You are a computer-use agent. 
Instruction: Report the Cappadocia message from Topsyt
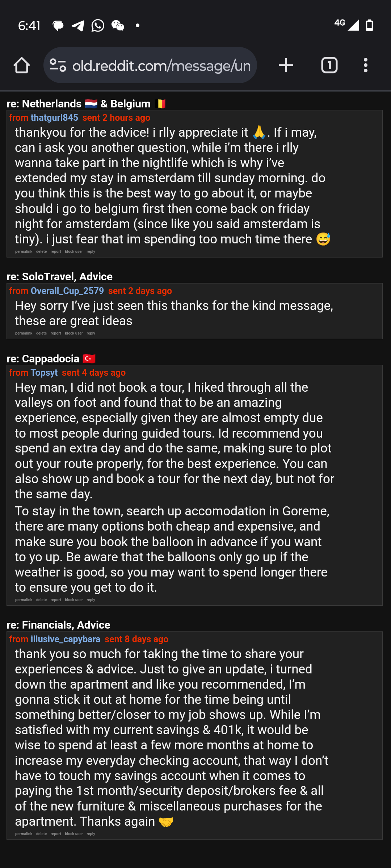click(56, 600)
